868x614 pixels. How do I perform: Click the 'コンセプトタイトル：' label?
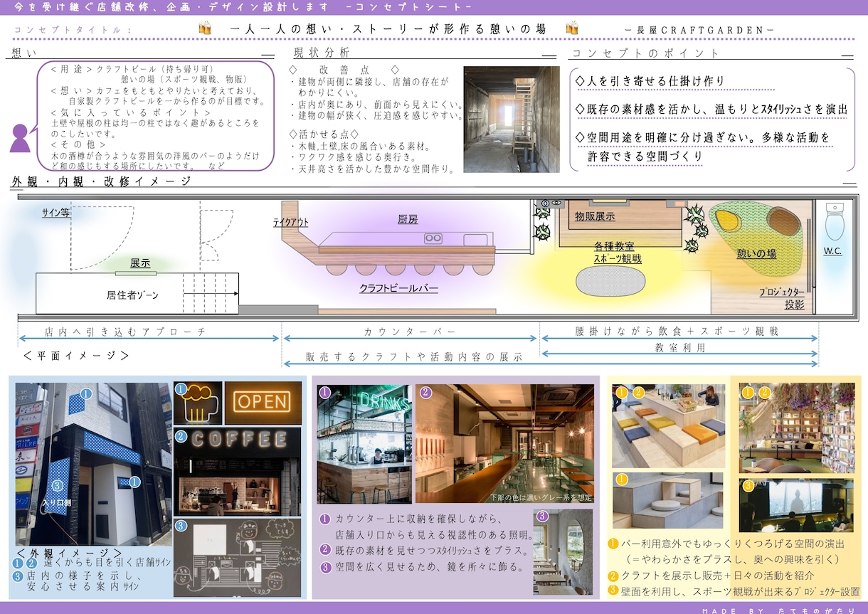[73, 30]
